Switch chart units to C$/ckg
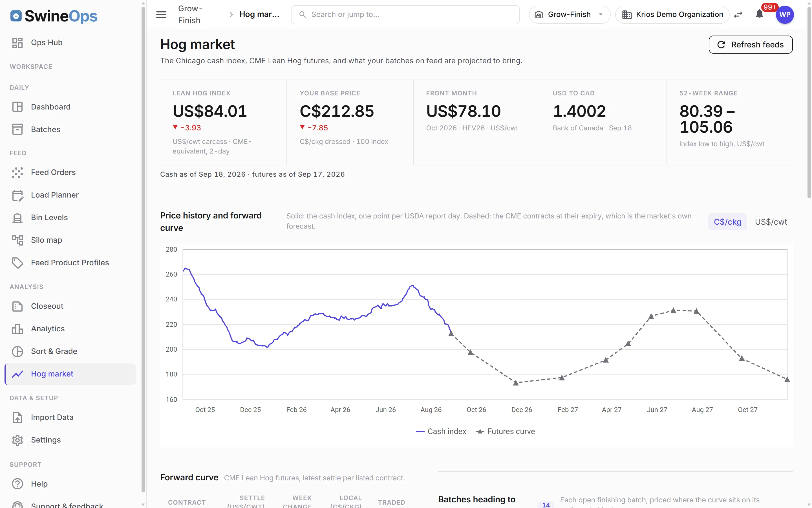Screen dimensions: 812x508 (x=727, y=222)
